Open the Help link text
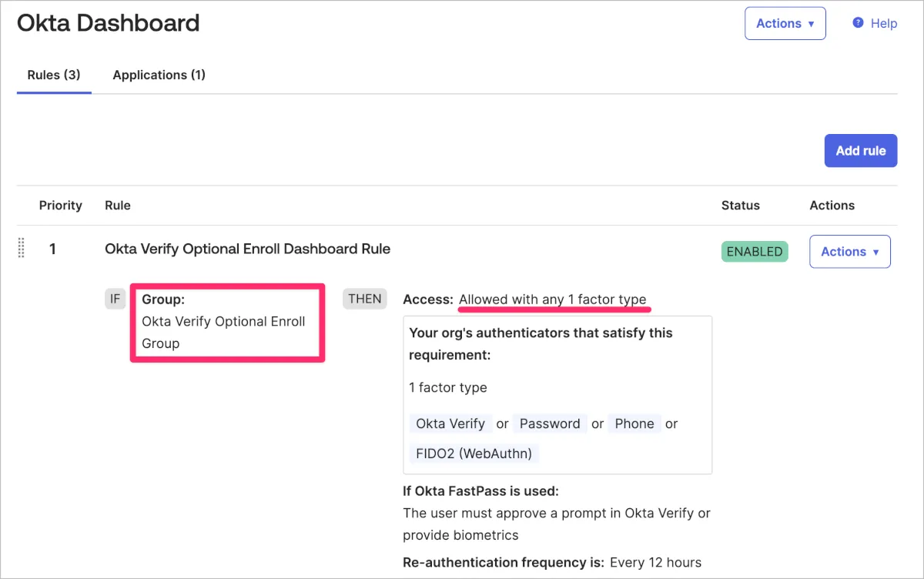The image size is (924, 579). 883,23
